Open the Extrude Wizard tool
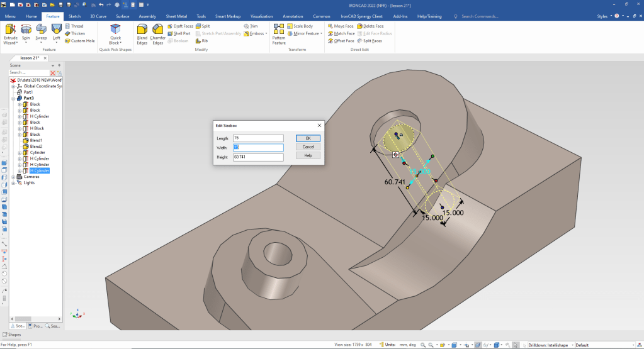This screenshot has width=644, height=349. [11, 30]
